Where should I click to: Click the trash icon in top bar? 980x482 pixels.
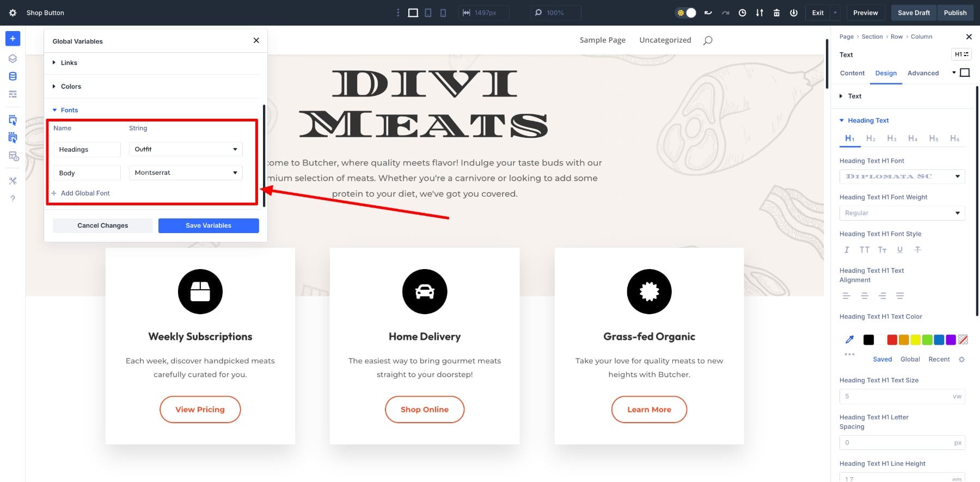[x=776, y=13]
